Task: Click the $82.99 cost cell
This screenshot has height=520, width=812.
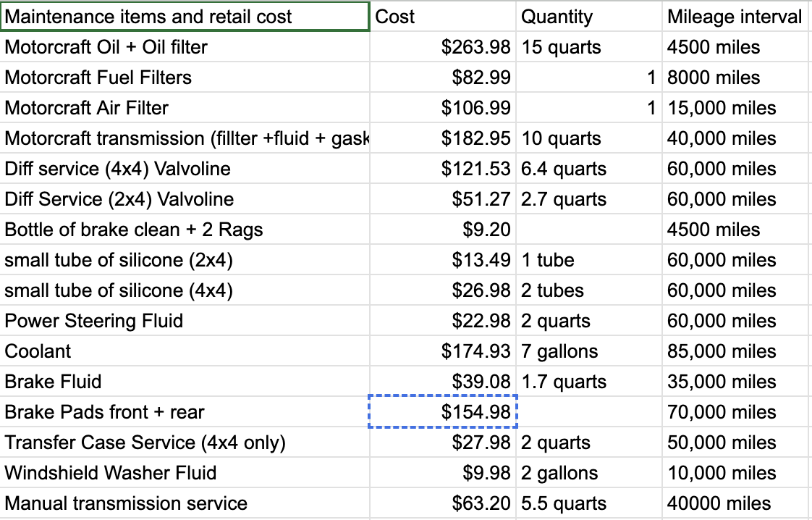Action: pos(443,77)
